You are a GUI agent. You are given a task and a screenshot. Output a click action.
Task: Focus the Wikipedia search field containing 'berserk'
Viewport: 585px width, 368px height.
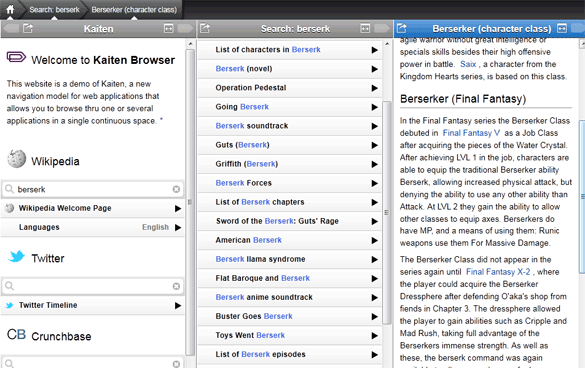point(93,189)
